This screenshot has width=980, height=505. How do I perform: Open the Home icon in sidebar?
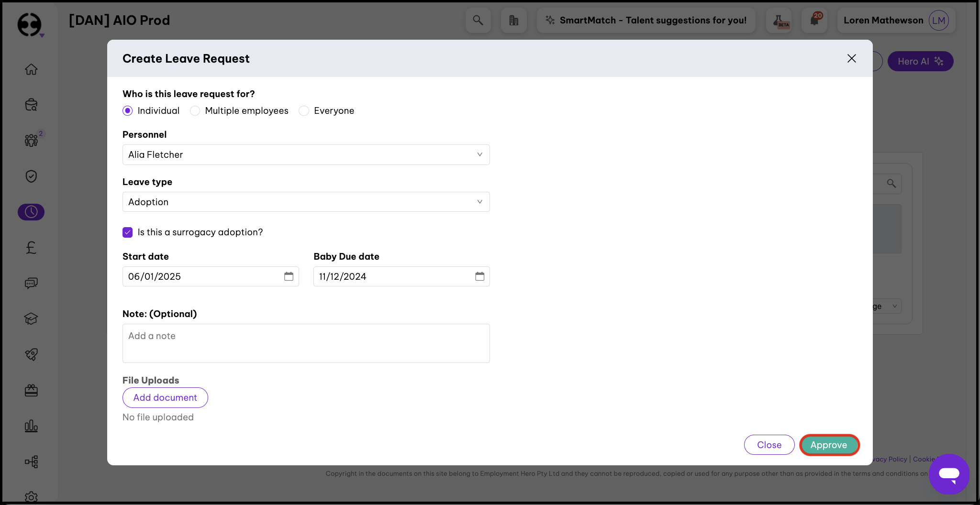tap(31, 69)
